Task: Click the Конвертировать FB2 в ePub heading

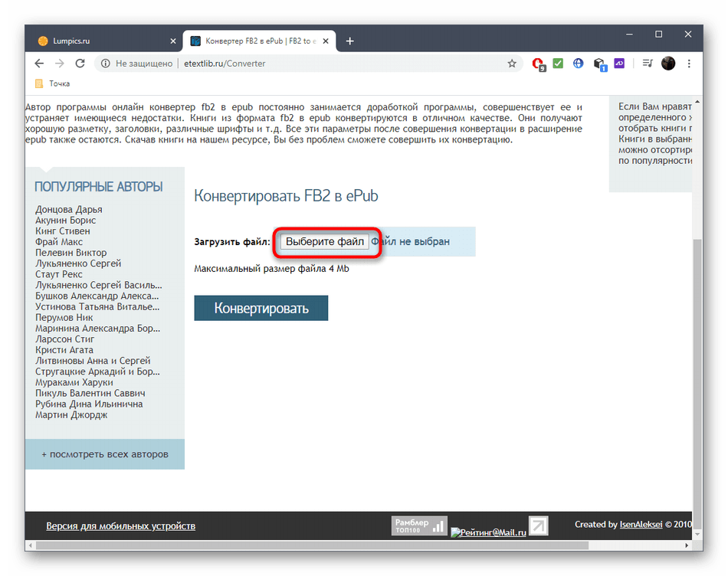Action: click(x=286, y=196)
